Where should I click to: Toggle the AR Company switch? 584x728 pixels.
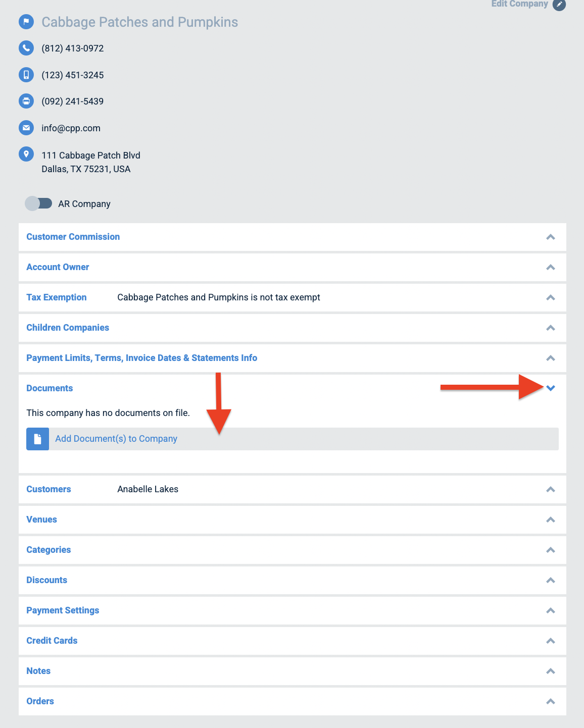(39, 203)
